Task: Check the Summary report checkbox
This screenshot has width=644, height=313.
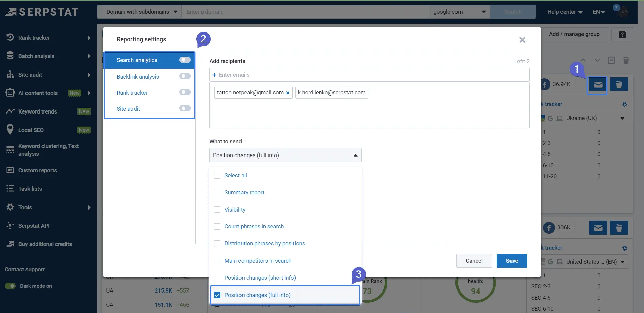Action: pyautogui.click(x=217, y=192)
